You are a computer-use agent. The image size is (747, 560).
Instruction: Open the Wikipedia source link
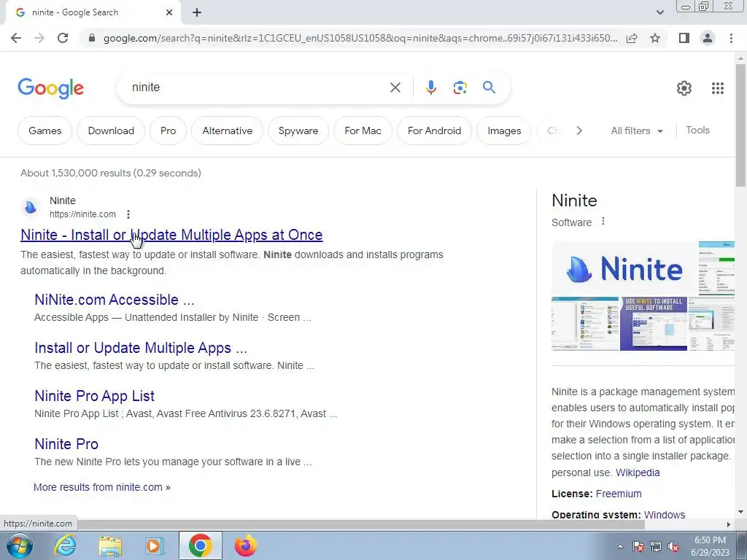pos(638,472)
